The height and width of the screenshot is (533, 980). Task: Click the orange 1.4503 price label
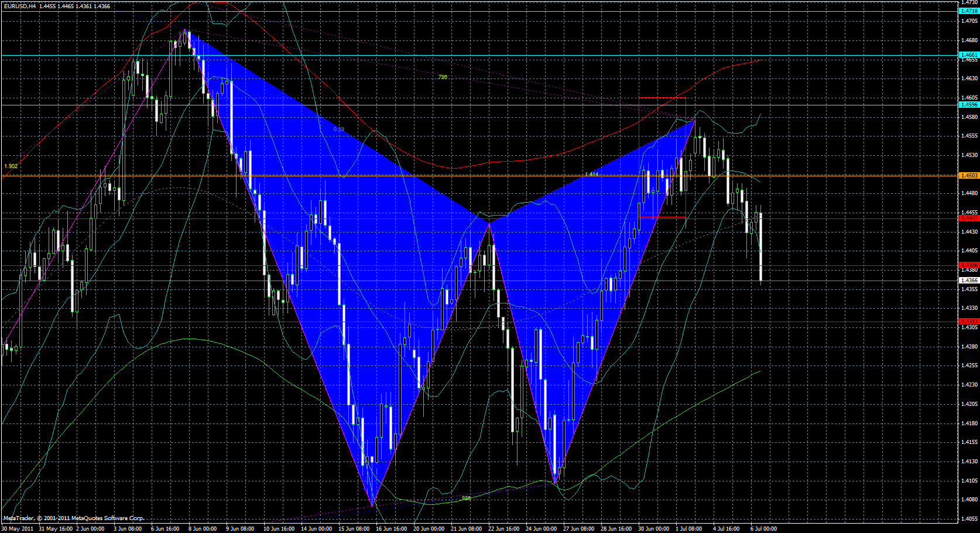969,175
